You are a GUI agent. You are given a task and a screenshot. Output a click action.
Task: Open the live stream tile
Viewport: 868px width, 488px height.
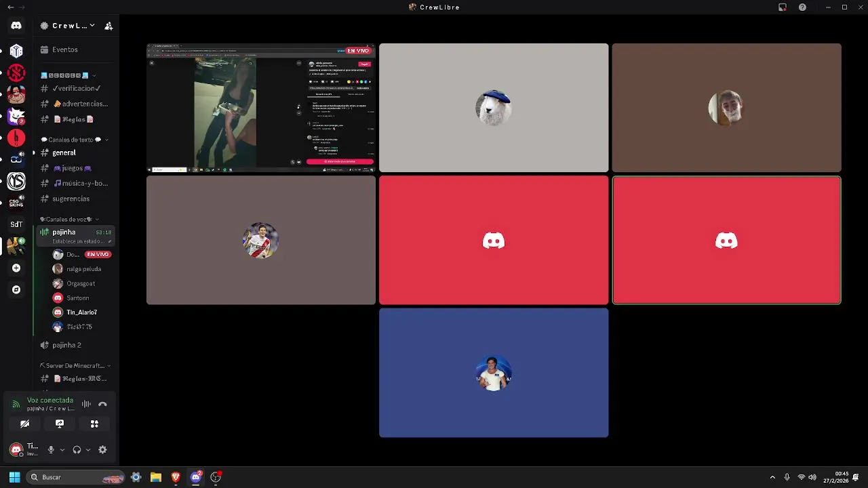pyautogui.click(x=261, y=108)
